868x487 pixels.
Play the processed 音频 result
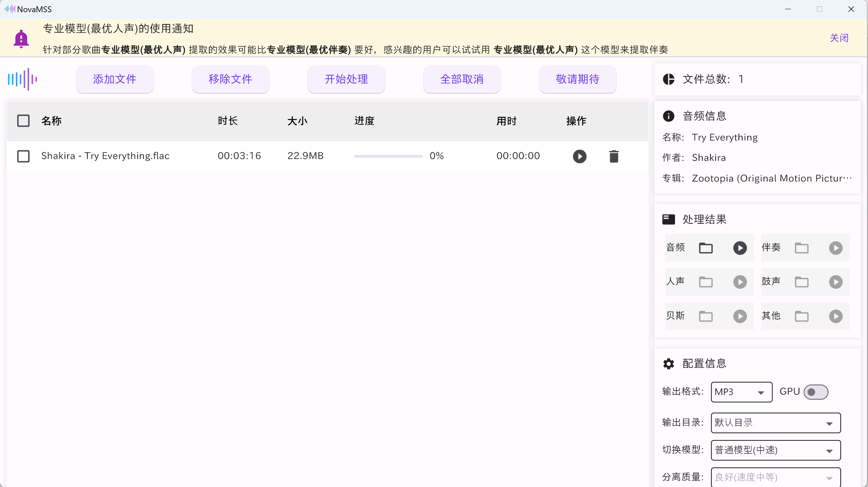(x=740, y=248)
